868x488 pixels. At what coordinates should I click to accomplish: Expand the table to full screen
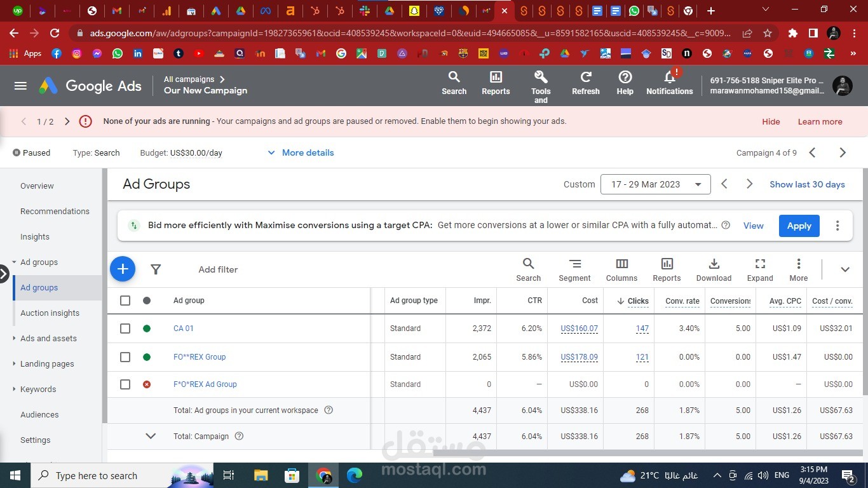click(x=760, y=269)
